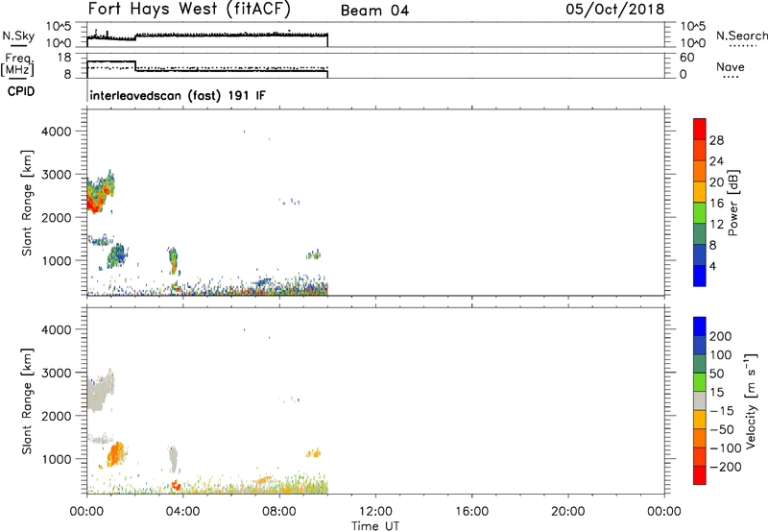768x532 pixels.
Task: Click the '16:00' time tick label
Action: coord(471,512)
